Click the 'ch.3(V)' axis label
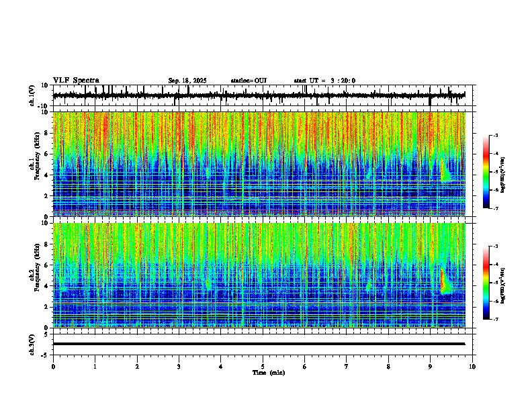Screen dimensions: 532x411 (32, 345)
